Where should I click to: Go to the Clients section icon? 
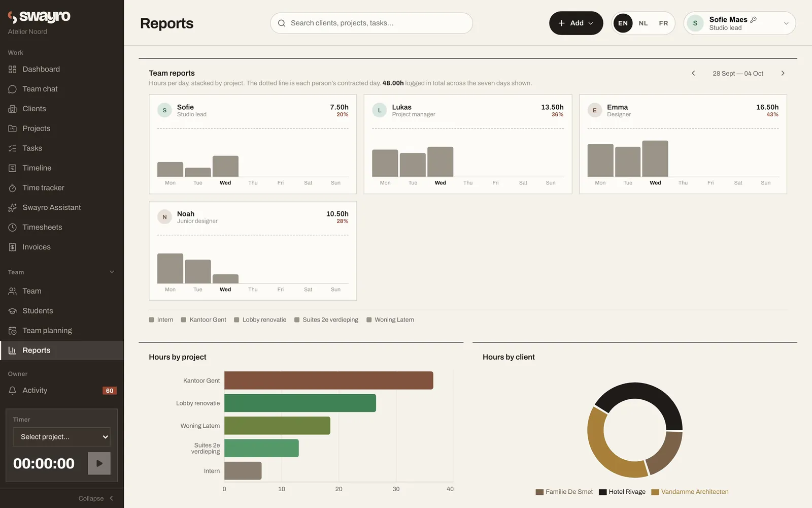[12, 109]
